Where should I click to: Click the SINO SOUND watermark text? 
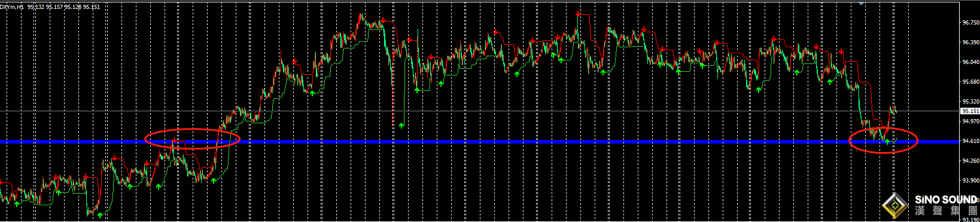[945, 200]
